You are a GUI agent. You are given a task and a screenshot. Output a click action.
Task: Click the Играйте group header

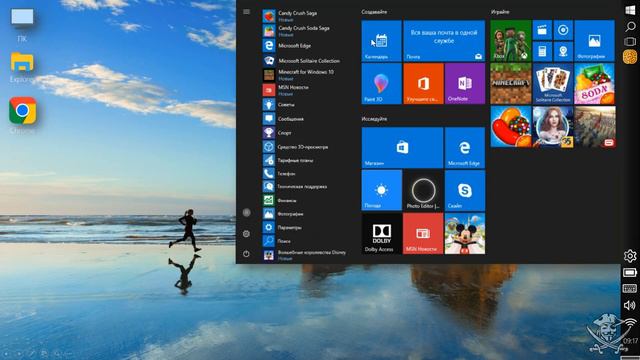pyautogui.click(x=500, y=12)
